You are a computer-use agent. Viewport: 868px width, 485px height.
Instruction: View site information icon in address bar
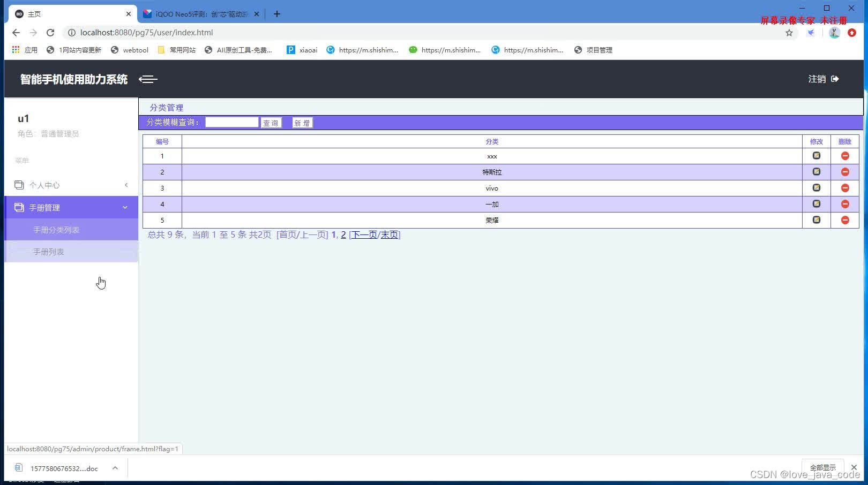pyautogui.click(x=71, y=33)
